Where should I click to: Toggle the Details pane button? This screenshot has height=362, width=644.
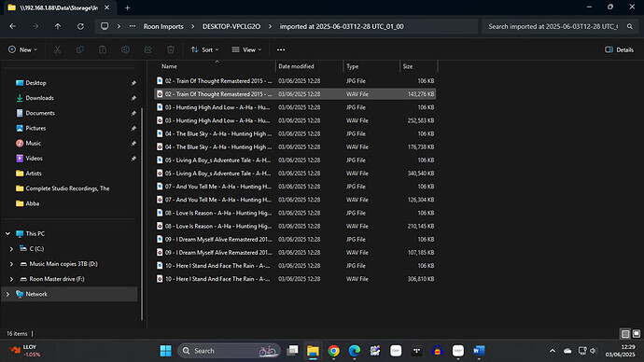pos(619,49)
